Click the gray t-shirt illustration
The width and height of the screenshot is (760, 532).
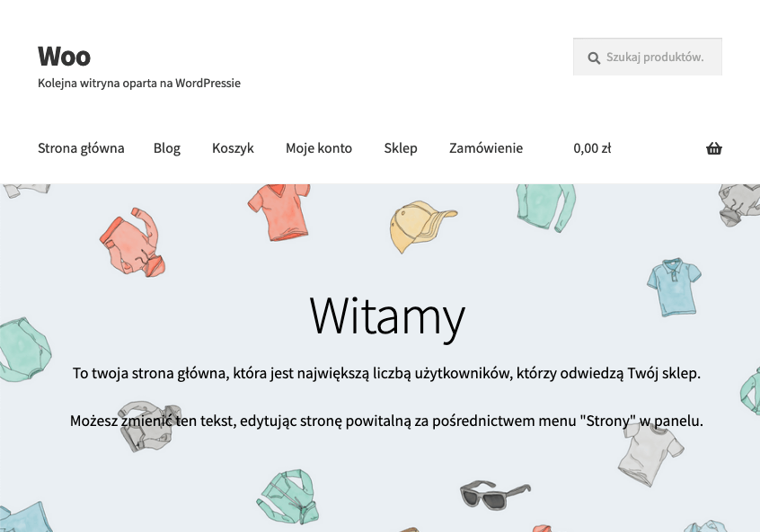click(650, 450)
